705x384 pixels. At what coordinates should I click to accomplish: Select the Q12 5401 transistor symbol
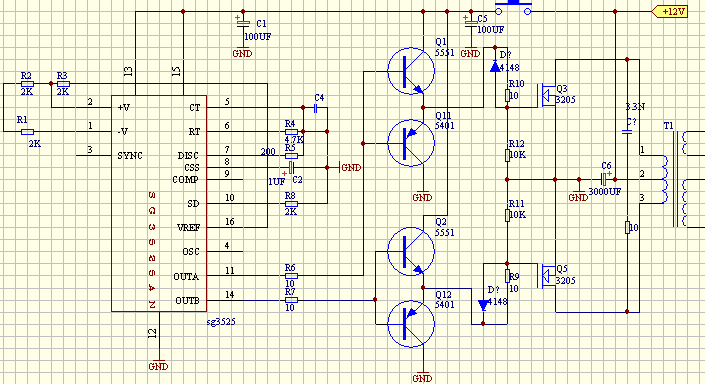[x=411, y=324]
